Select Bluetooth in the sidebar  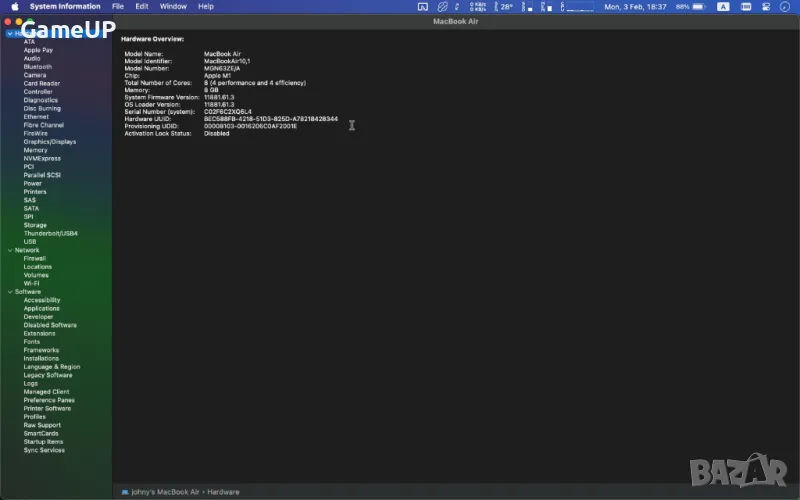pyautogui.click(x=37, y=66)
